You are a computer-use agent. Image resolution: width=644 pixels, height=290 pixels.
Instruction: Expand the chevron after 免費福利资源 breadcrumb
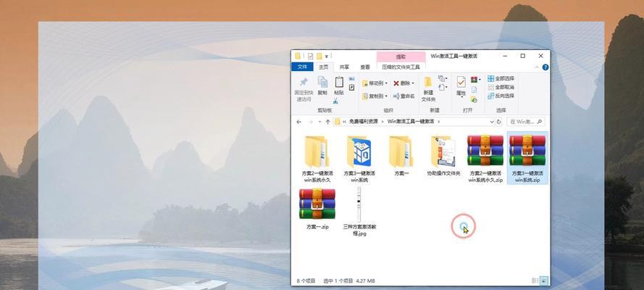(382, 122)
